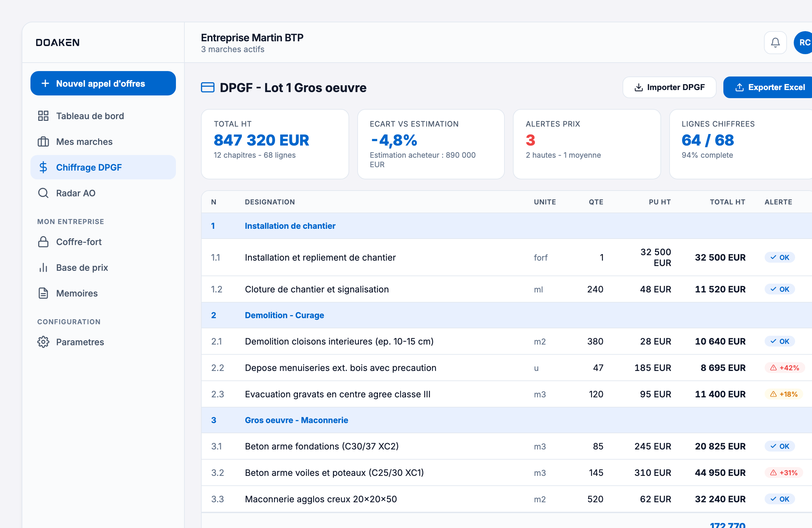Open the RC user avatar

[804, 43]
